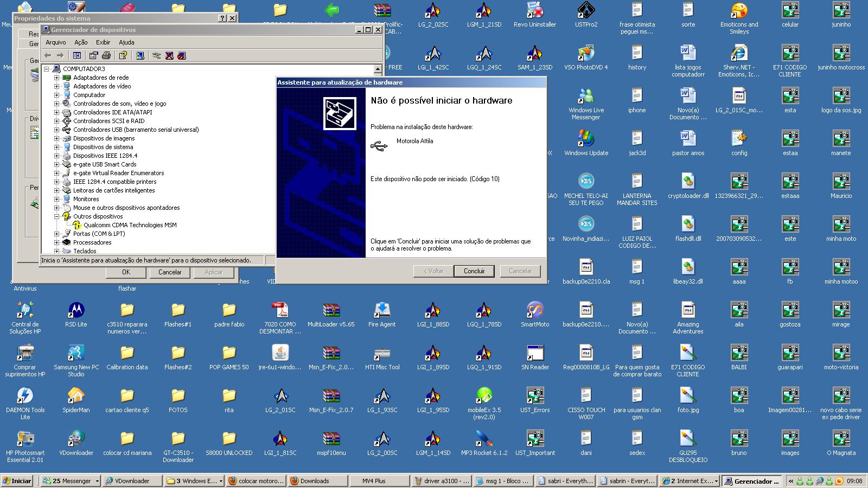Click the Print icon in Device Manager
Image resolution: width=868 pixels, height=488 pixels.
pyautogui.click(x=106, y=55)
